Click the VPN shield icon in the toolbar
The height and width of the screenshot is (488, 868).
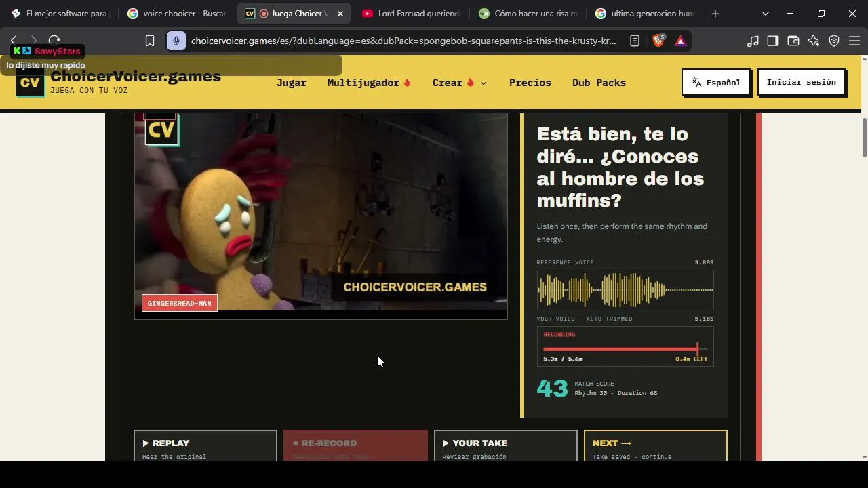click(834, 41)
